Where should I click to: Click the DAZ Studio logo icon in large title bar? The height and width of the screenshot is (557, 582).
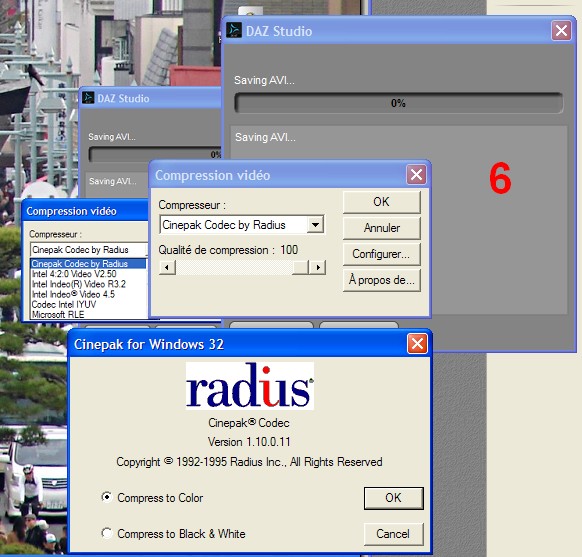[234, 30]
